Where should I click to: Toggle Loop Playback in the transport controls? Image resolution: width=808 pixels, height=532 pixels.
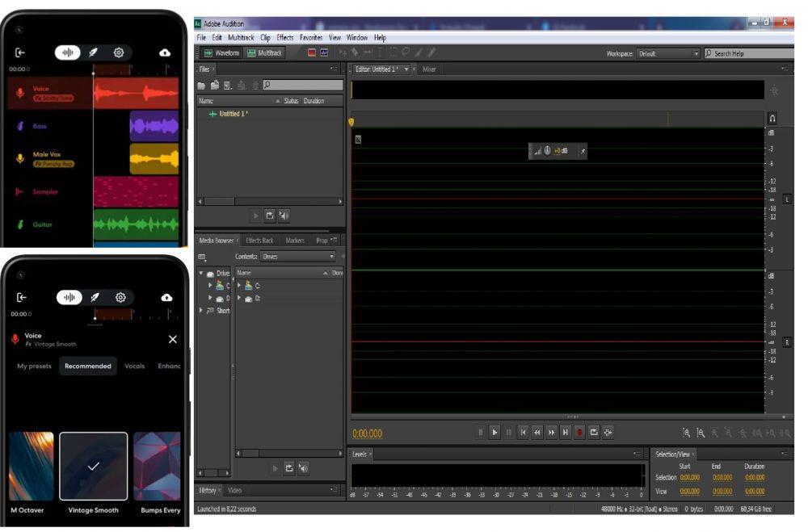(x=594, y=433)
